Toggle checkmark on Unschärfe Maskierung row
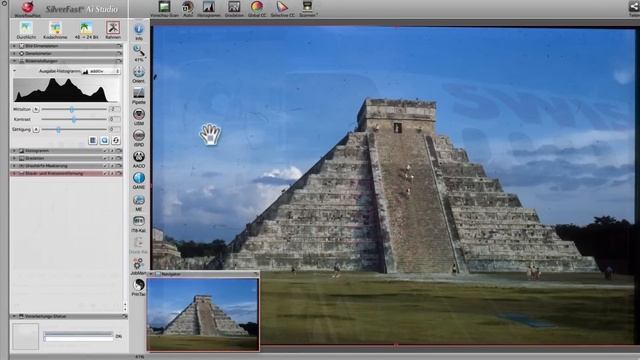 105,166
